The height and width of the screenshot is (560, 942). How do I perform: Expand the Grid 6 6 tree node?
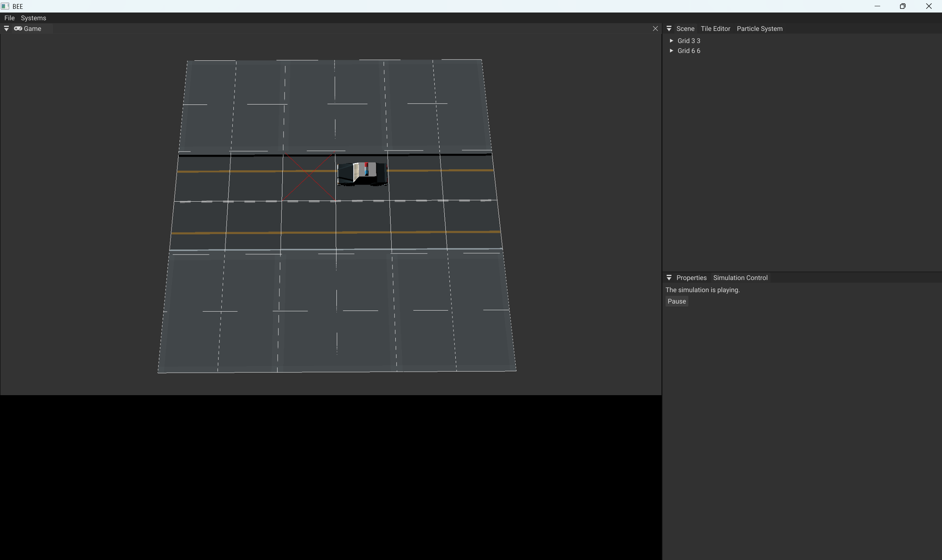coord(671,50)
